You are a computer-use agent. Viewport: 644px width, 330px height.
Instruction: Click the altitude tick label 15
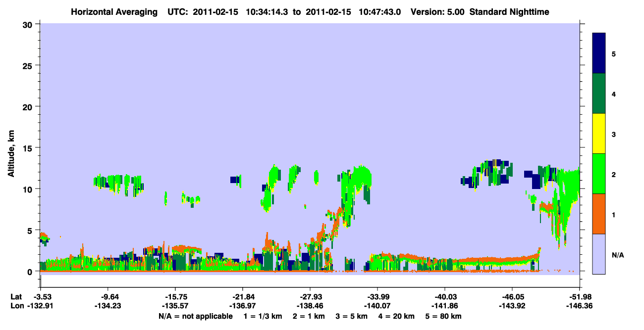[28, 148]
